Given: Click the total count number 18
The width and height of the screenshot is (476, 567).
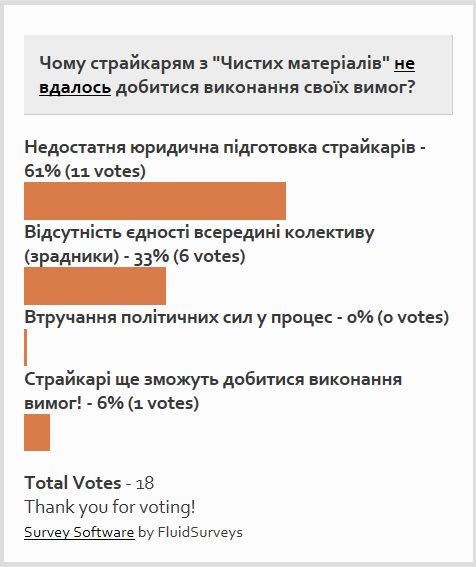Looking at the screenshot, I should 145,483.
